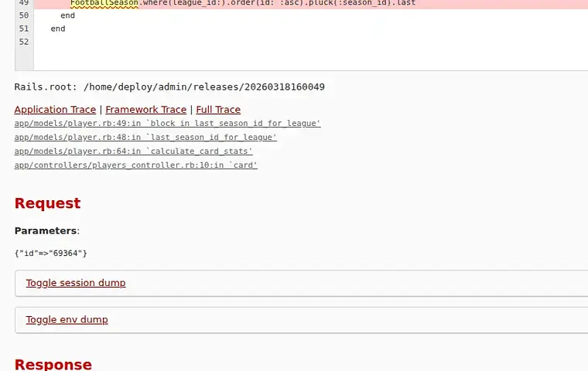
Task: Click line number 50 in the gutter
Action: (24, 15)
